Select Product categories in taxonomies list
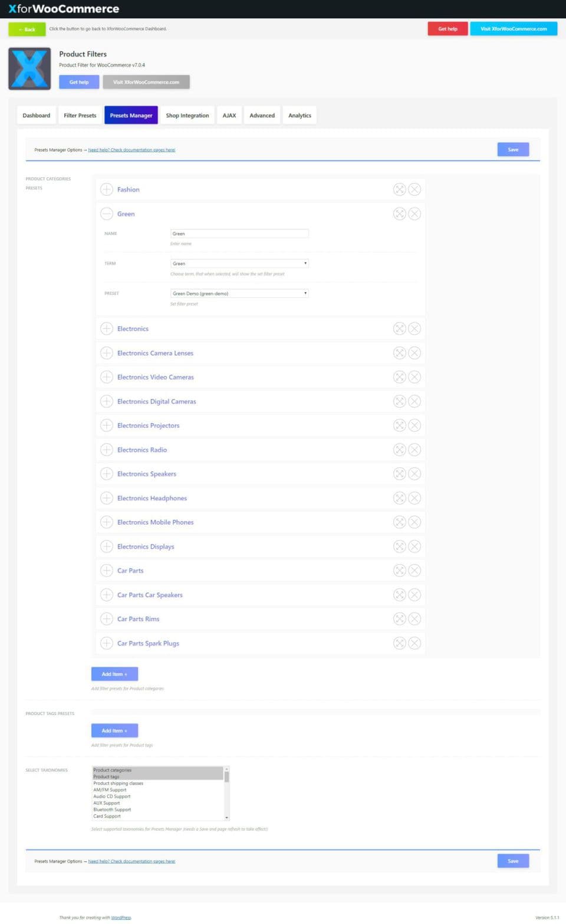Viewport: 566px width, 924px height. (157, 770)
